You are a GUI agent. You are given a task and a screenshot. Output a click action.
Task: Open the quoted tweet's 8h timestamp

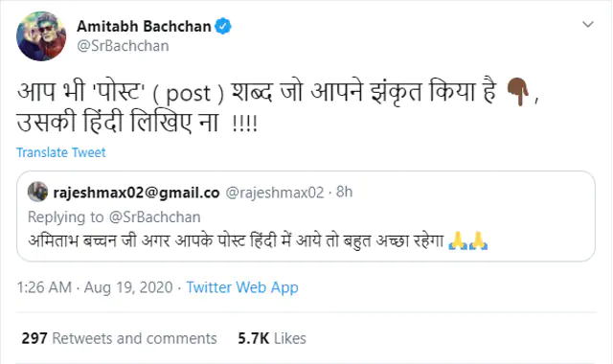(345, 192)
